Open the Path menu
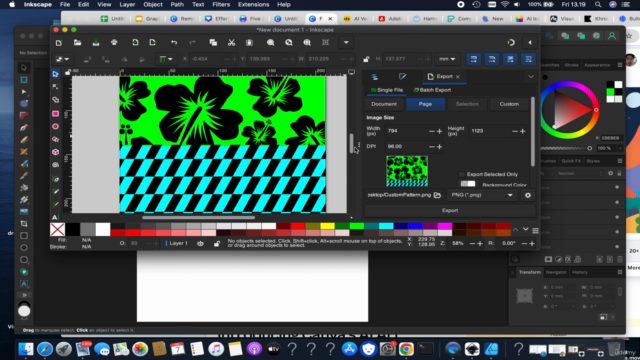Viewport: 640px width, 360px height. point(177,4)
